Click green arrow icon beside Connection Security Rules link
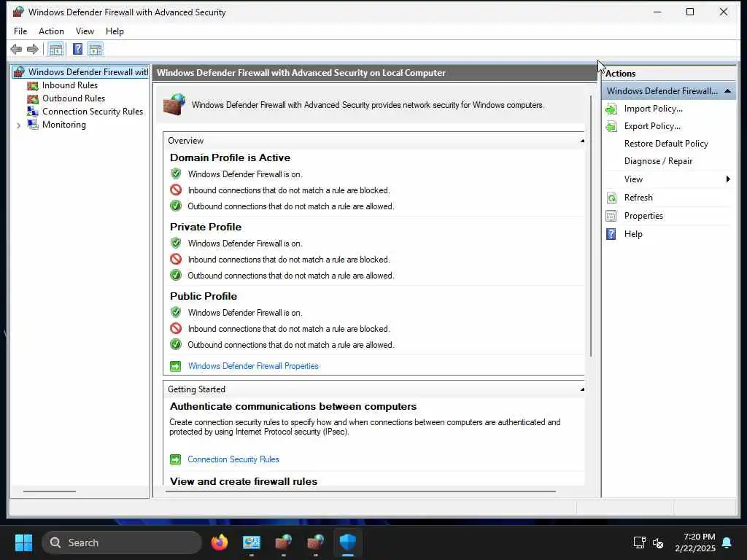Image resolution: width=747 pixels, height=560 pixels. [175, 459]
